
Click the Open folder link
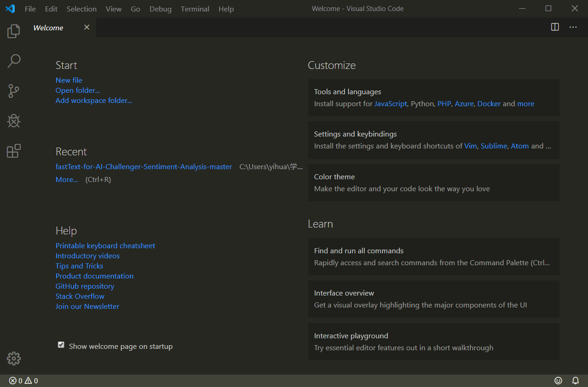click(78, 90)
